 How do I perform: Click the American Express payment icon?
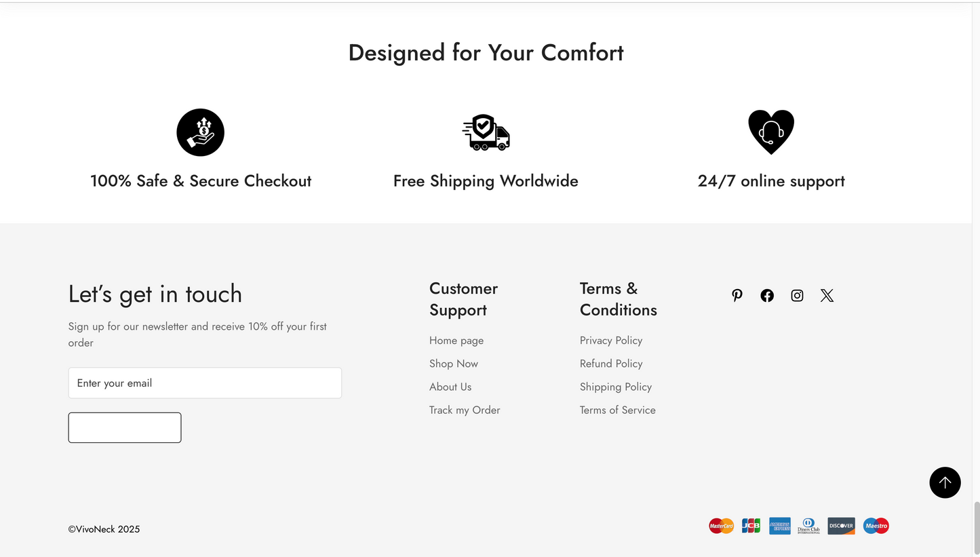[x=780, y=526]
